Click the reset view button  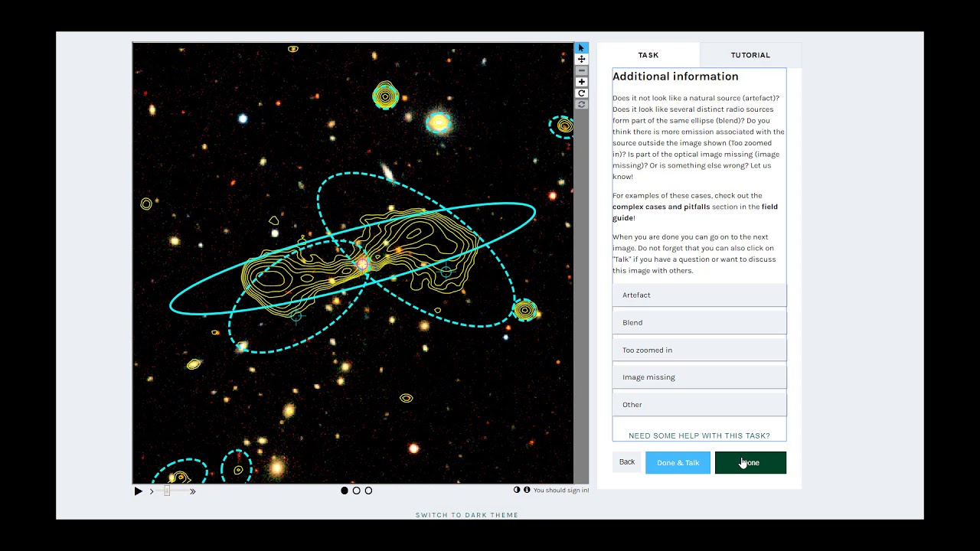coord(581,104)
